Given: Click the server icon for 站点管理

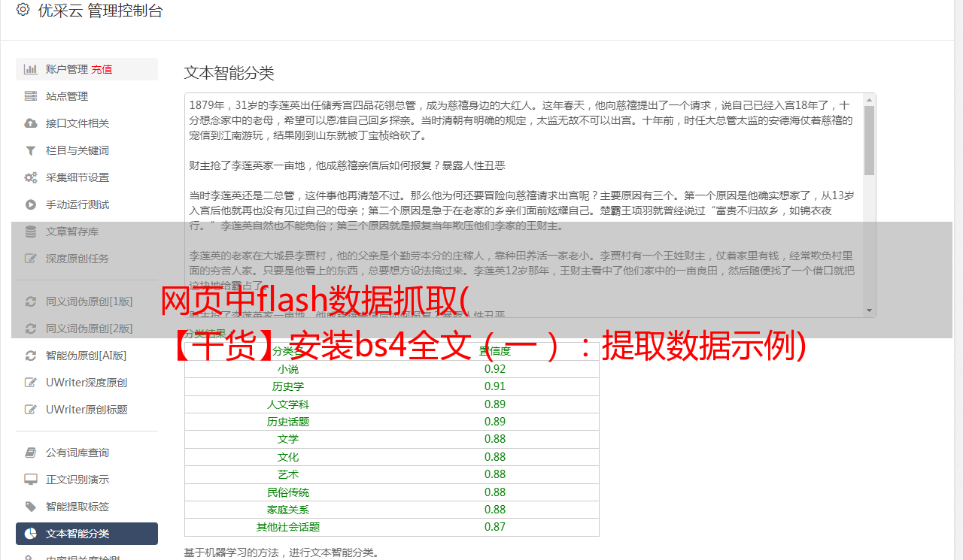Looking at the screenshot, I should (31, 96).
